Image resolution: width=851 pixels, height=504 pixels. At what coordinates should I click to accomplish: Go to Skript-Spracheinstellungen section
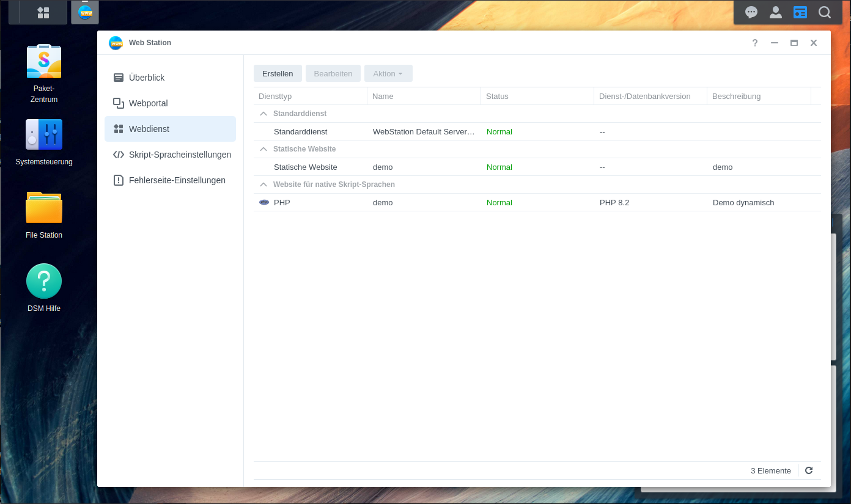pyautogui.click(x=180, y=155)
